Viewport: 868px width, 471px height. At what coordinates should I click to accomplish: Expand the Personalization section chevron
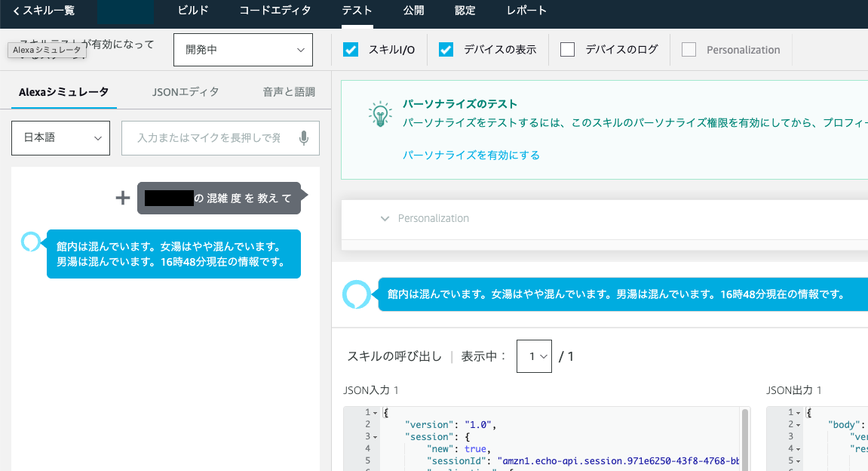click(x=385, y=218)
